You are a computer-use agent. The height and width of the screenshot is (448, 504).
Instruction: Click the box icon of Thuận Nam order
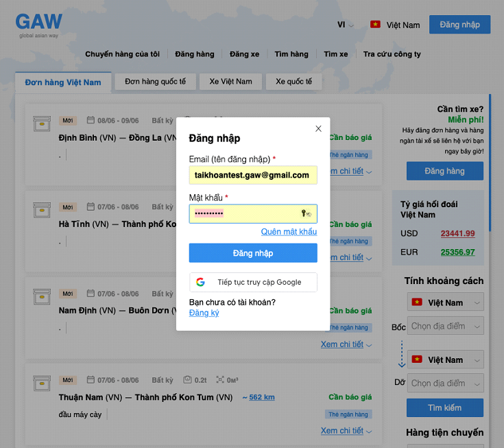coord(43,383)
